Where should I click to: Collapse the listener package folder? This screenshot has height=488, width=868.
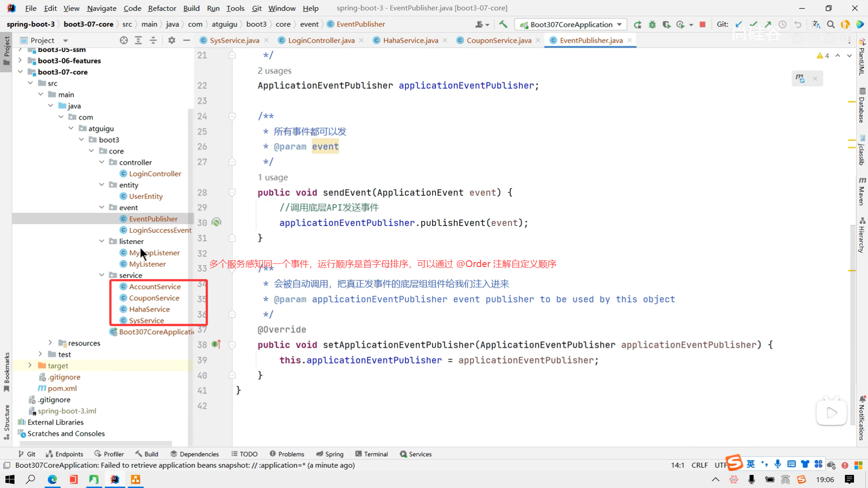pyautogui.click(x=102, y=241)
